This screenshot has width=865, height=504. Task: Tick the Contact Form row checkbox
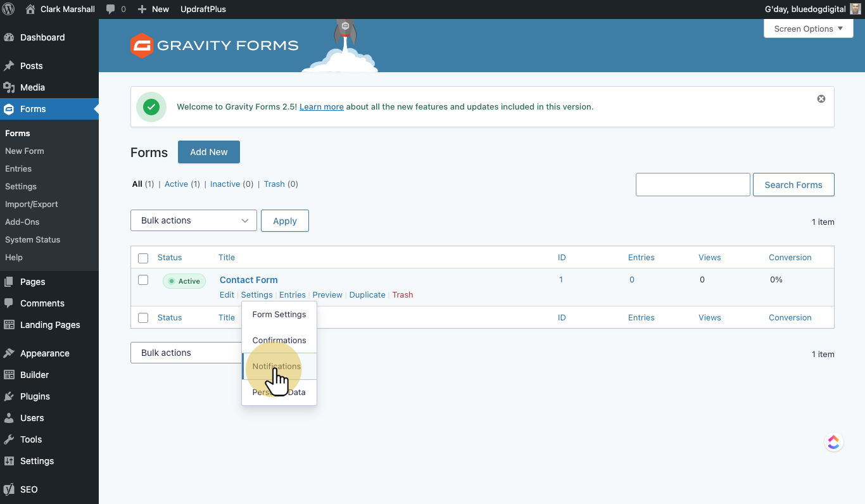tap(143, 280)
